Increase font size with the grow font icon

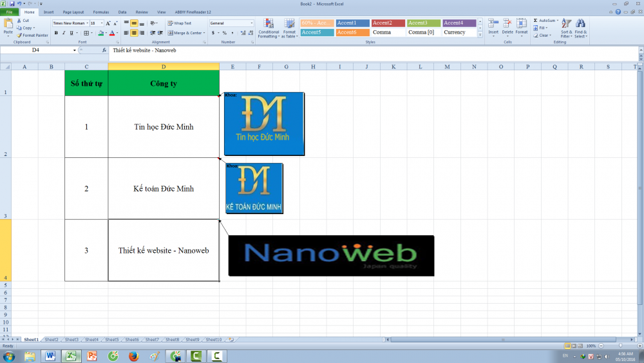point(108,23)
